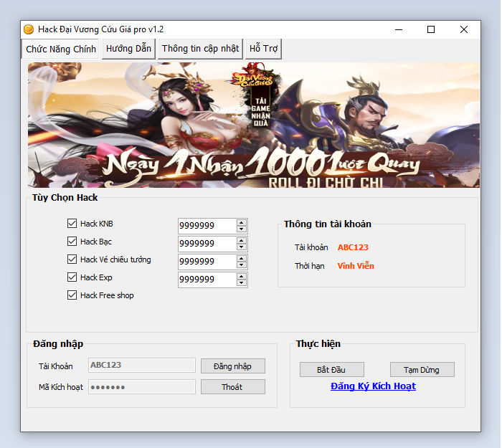Switch to the Hướng Dẫn tab
502x448 pixels.
click(x=128, y=49)
